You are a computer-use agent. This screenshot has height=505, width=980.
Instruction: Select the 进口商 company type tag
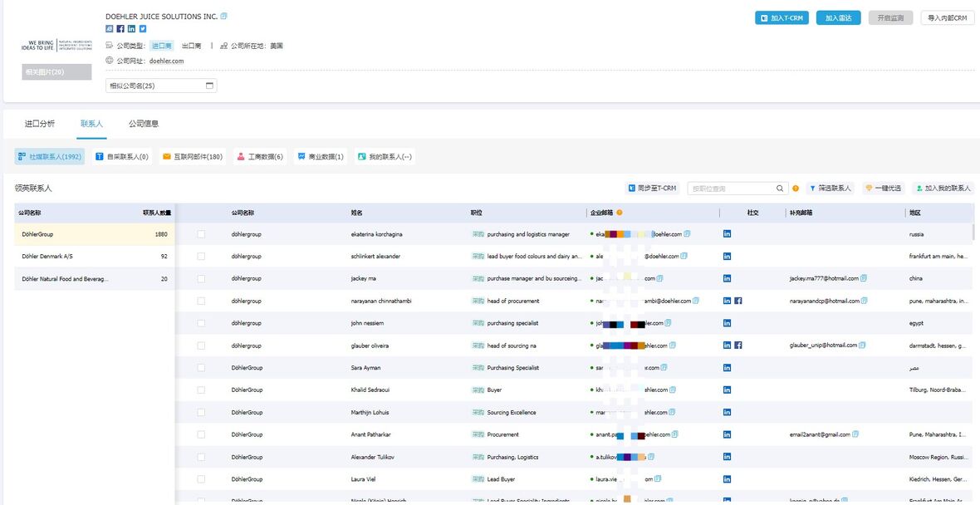162,46
